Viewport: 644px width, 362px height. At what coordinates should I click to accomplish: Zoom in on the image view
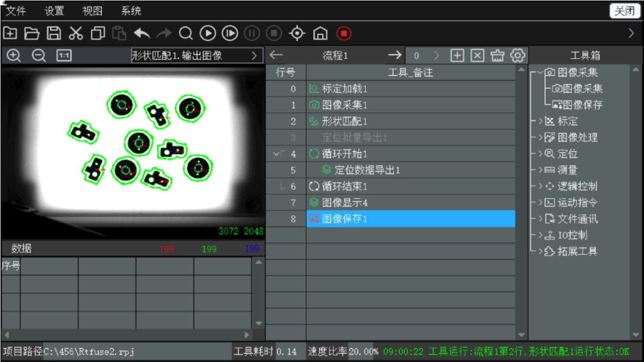point(13,55)
